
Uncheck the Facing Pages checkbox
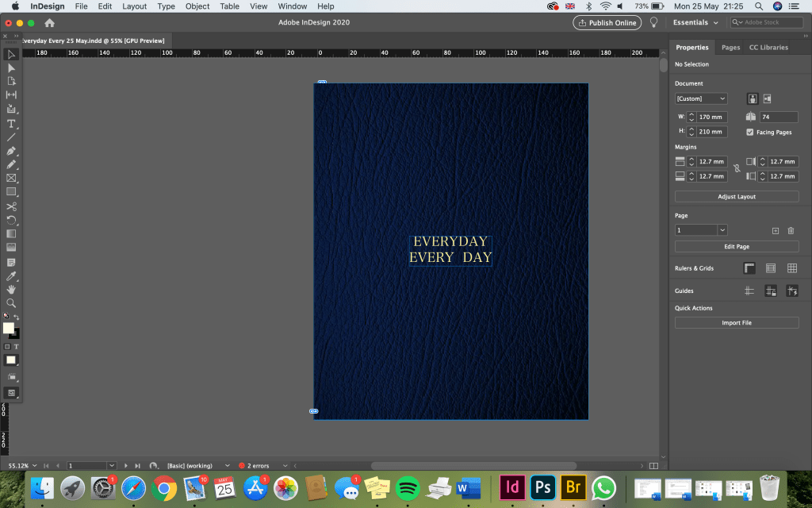point(750,132)
